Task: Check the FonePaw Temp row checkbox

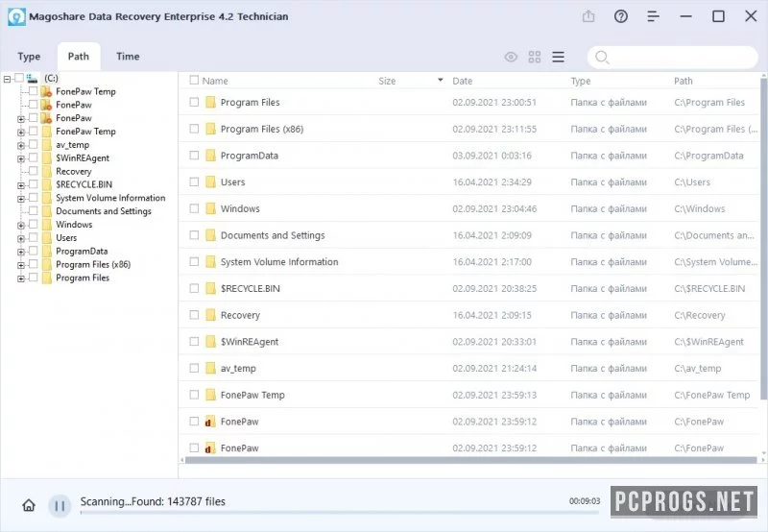Action: pyautogui.click(x=194, y=395)
